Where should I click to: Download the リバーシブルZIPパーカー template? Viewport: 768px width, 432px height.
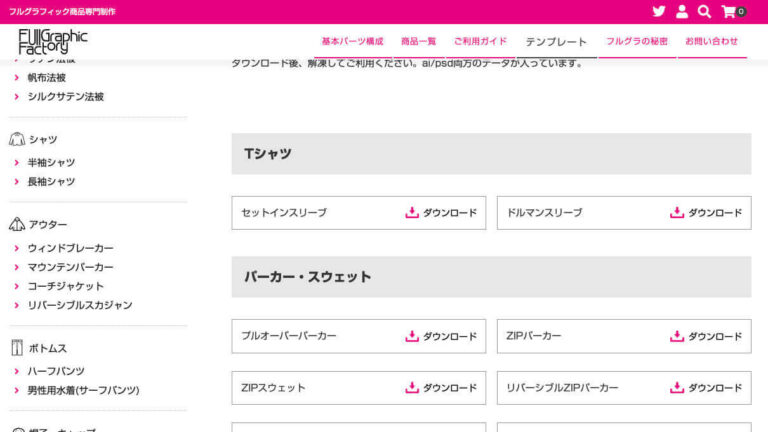[705, 388]
